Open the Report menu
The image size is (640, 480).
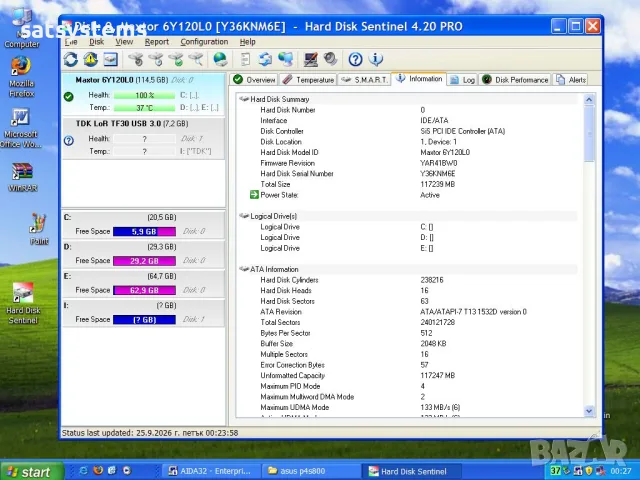click(x=157, y=42)
